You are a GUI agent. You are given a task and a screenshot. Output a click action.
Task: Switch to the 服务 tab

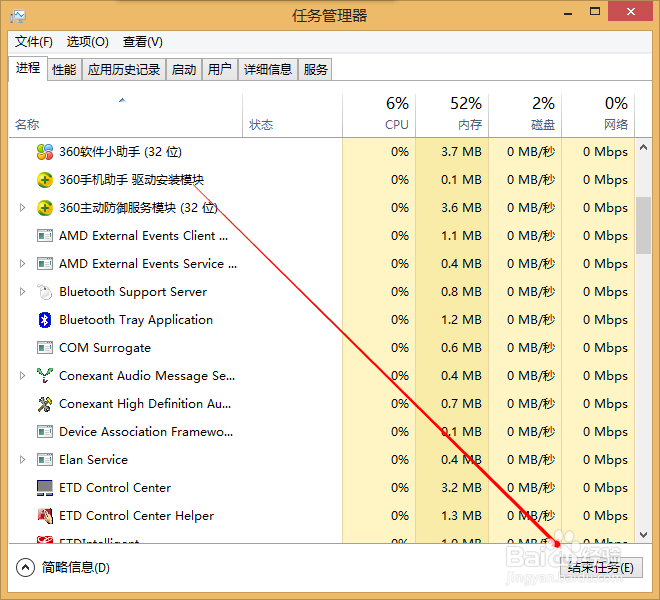click(315, 69)
